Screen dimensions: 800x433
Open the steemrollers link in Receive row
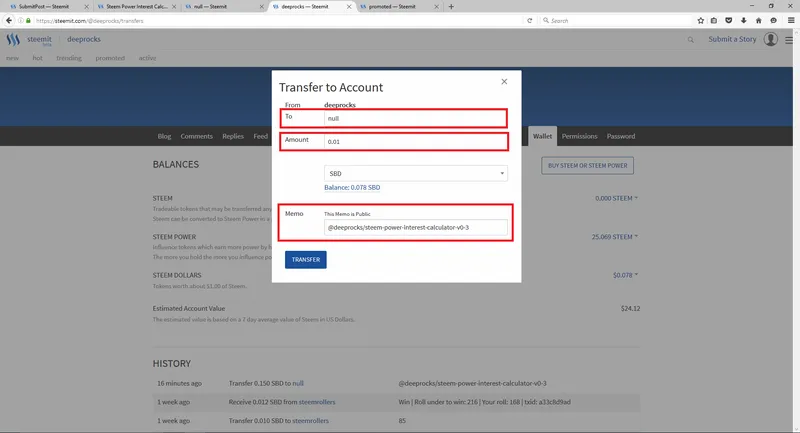pyautogui.click(x=317, y=402)
